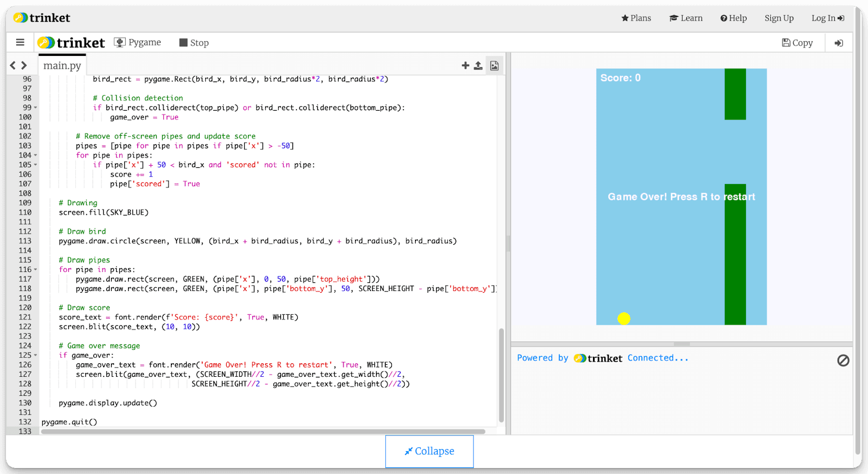Click the upload file icon
This screenshot has width=868, height=474.
478,66
